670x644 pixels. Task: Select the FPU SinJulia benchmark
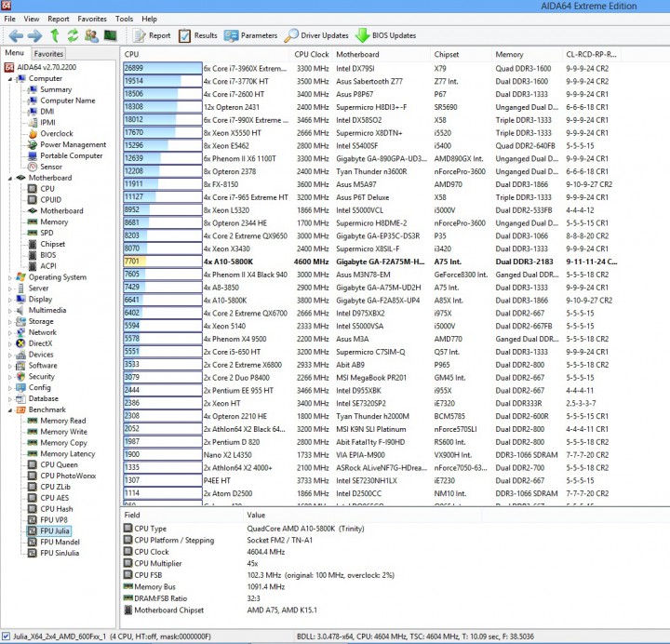(60, 553)
